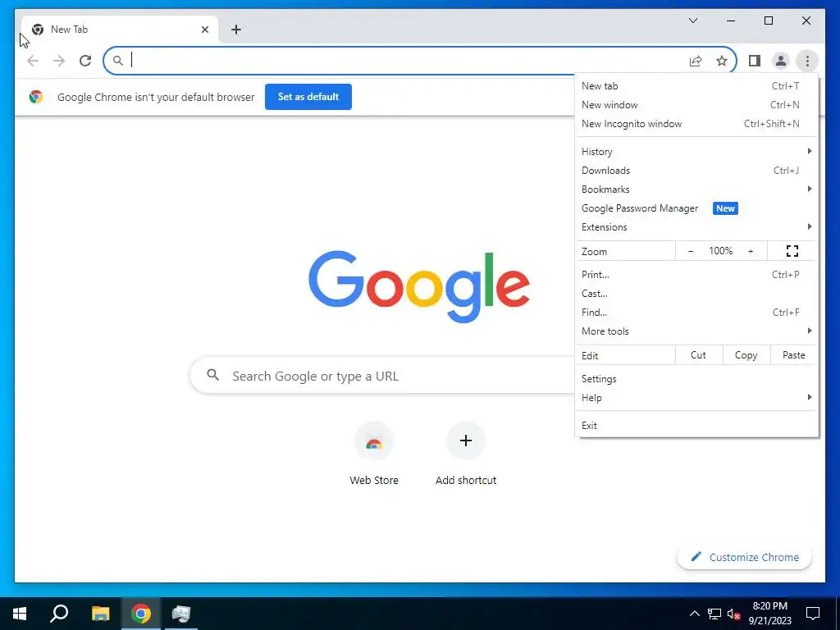Click the back navigation arrow
This screenshot has height=630, width=840.
(33, 61)
